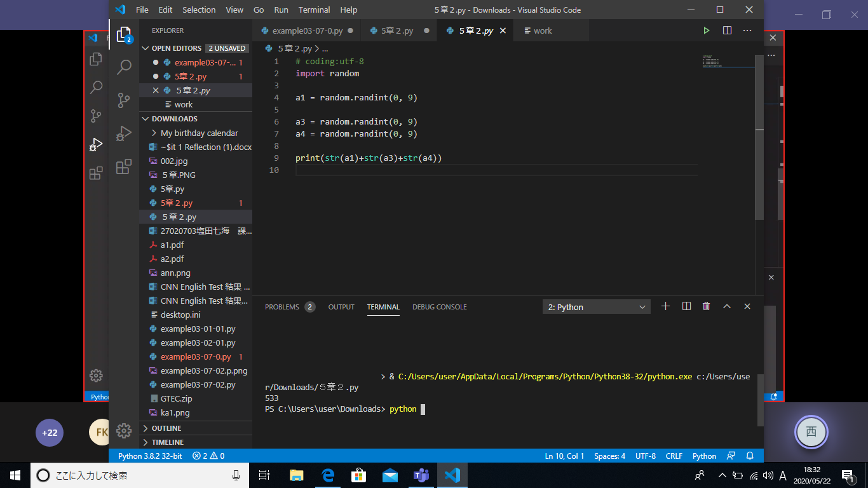This screenshot has width=868, height=488.
Task: Open the Selection menu
Action: click(199, 10)
